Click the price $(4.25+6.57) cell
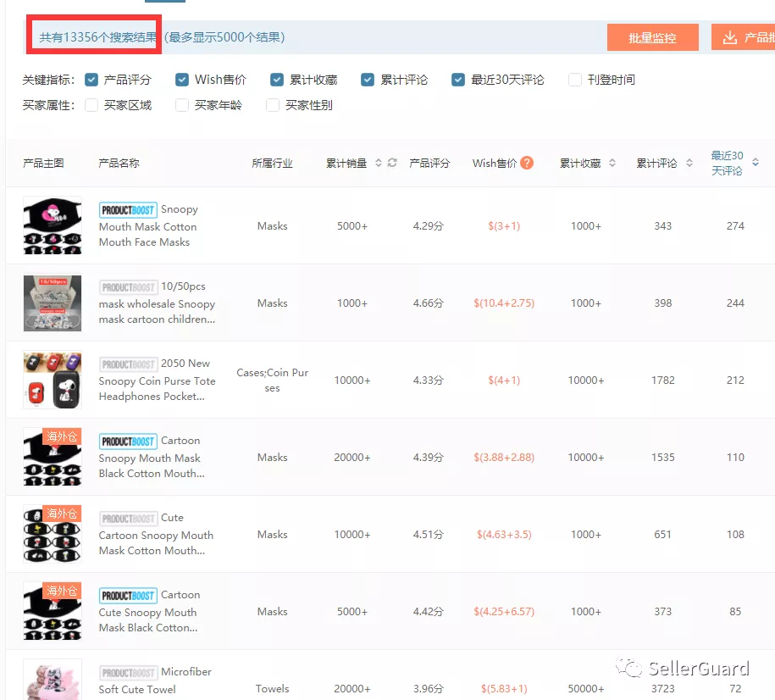The image size is (775, 700). [x=504, y=612]
